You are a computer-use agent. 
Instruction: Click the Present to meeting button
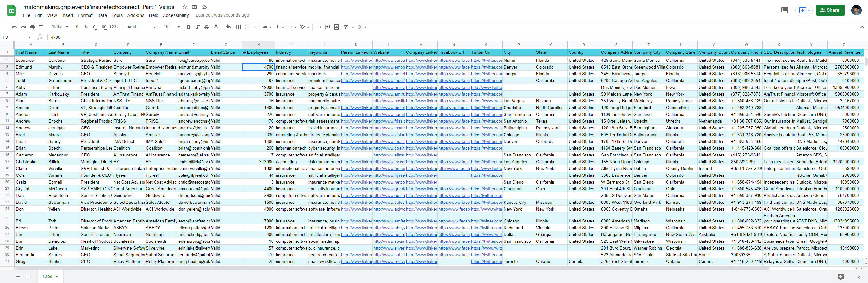[x=804, y=10]
